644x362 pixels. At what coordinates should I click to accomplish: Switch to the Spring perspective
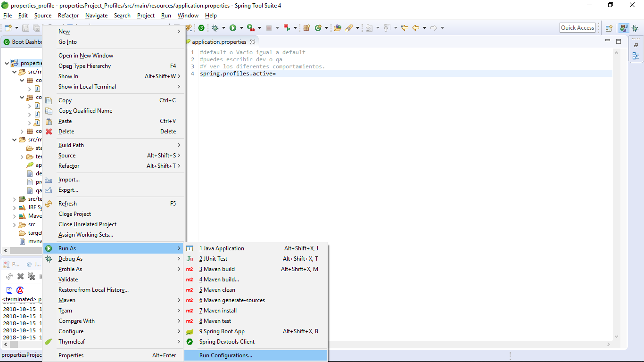pyautogui.click(x=624, y=28)
